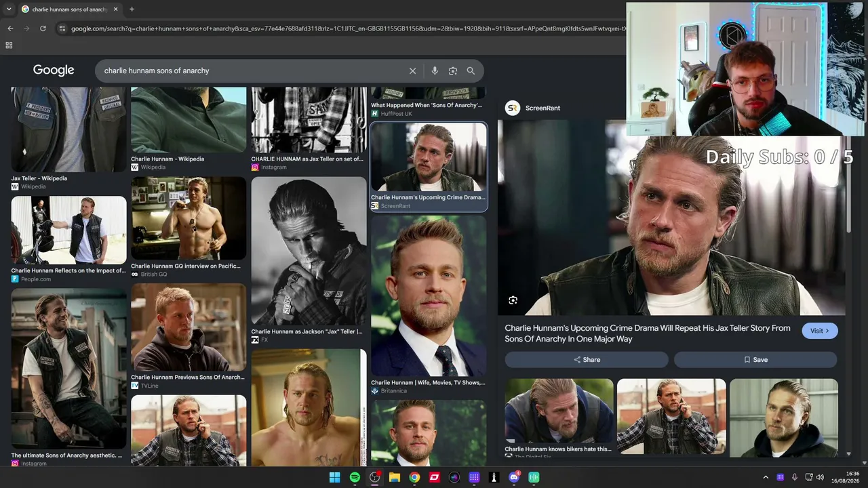Open the British GQ interview thumbnail
Screen dimensions: 868x488
click(189, 219)
